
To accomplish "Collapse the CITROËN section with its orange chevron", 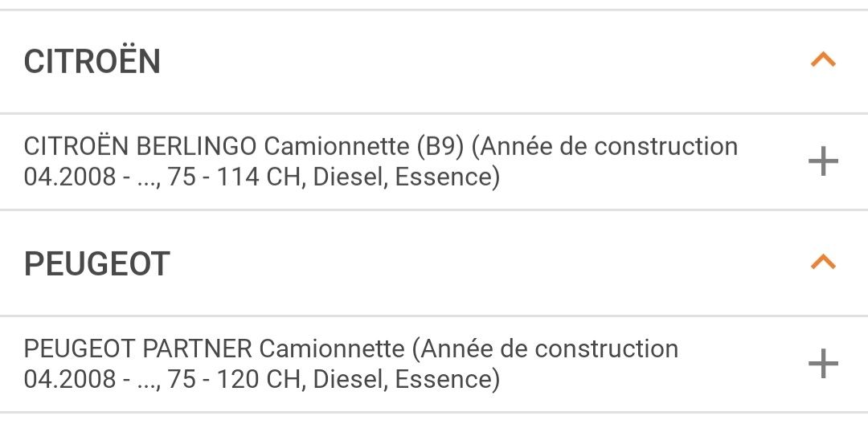I will [x=823, y=60].
